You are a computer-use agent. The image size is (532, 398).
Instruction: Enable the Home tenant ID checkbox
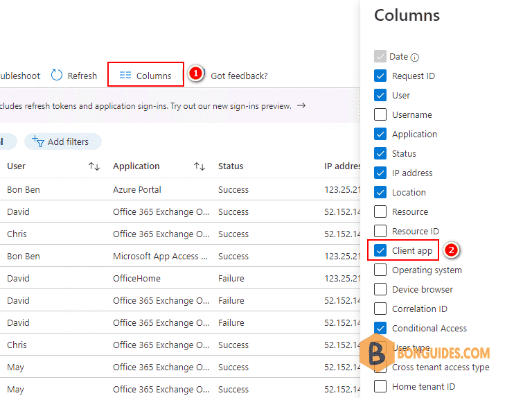(x=380, y=386)
